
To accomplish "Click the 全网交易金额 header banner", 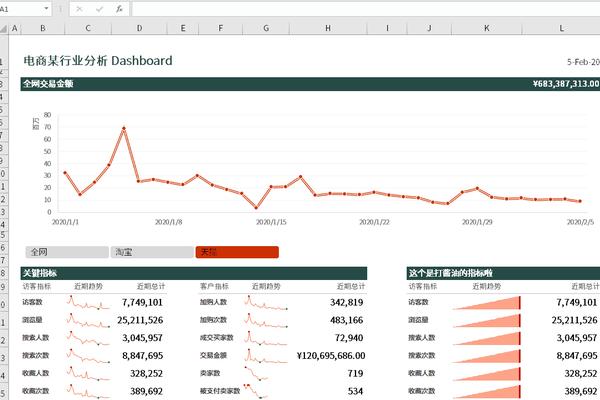I will pos(310,84).
